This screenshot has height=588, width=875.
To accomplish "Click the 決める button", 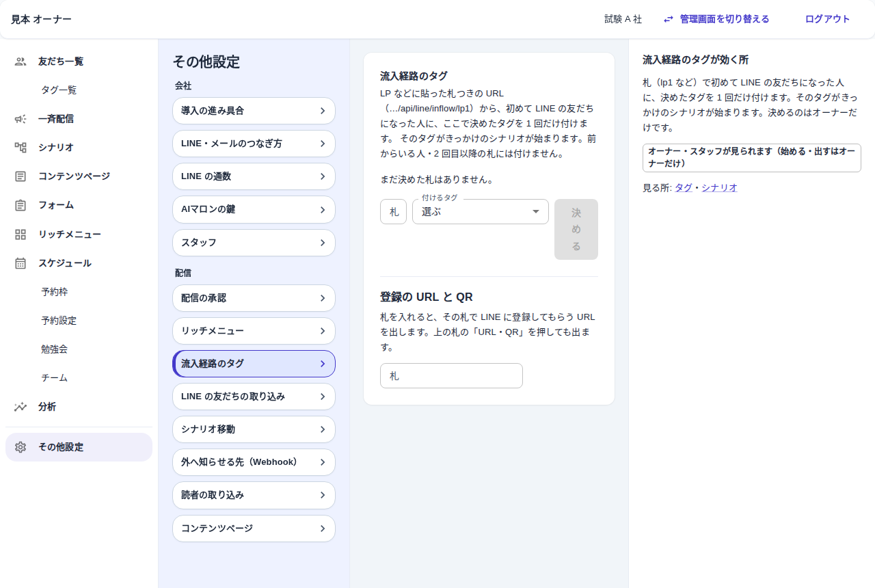I will tap(576, 230).
